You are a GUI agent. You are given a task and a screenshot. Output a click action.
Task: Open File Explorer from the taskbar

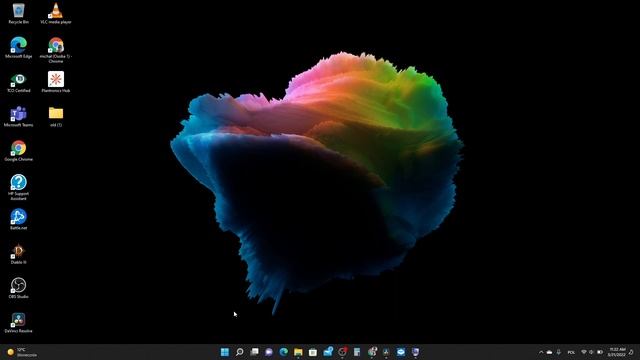point(298,352)
